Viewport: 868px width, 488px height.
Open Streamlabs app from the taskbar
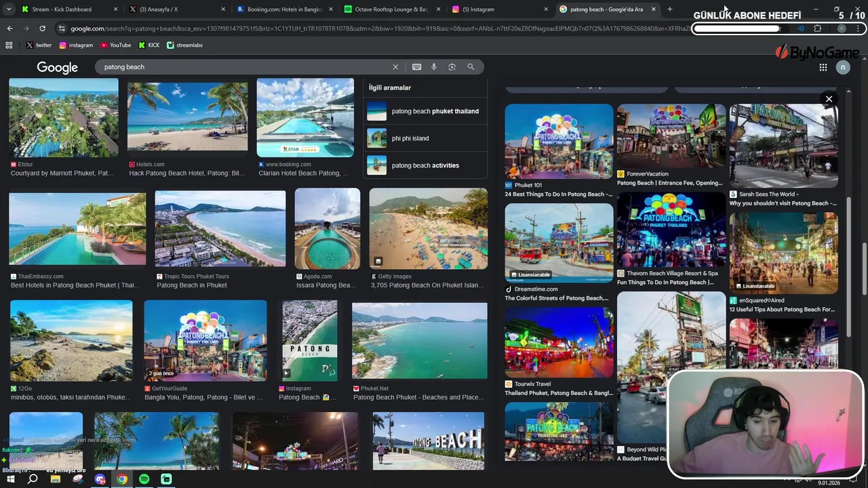166,479
